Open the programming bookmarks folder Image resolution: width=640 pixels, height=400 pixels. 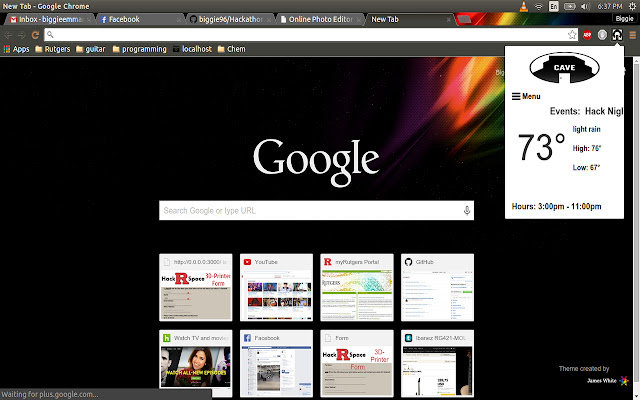click(137, 48)
